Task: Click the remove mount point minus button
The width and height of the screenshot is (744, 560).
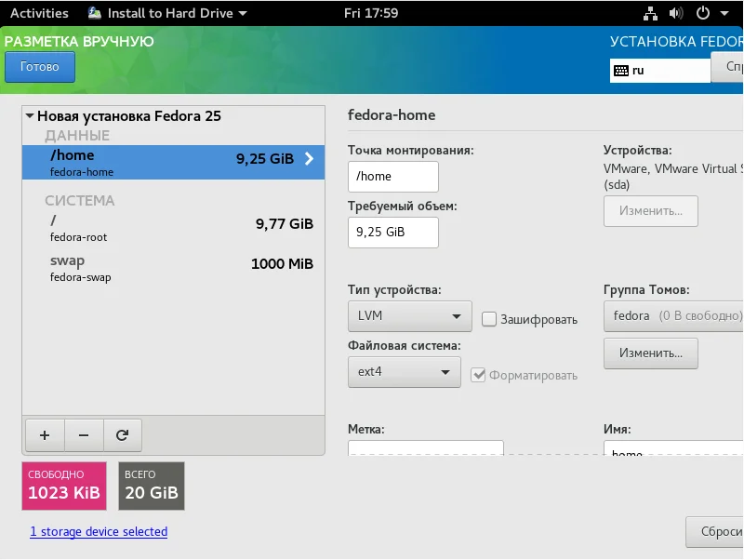Action: (x=83, y=434)
